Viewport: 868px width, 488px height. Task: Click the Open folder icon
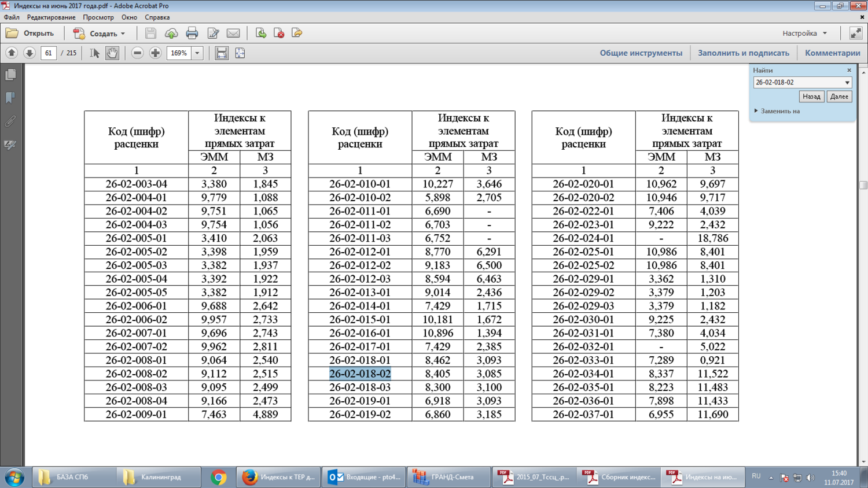click(12, 34)
